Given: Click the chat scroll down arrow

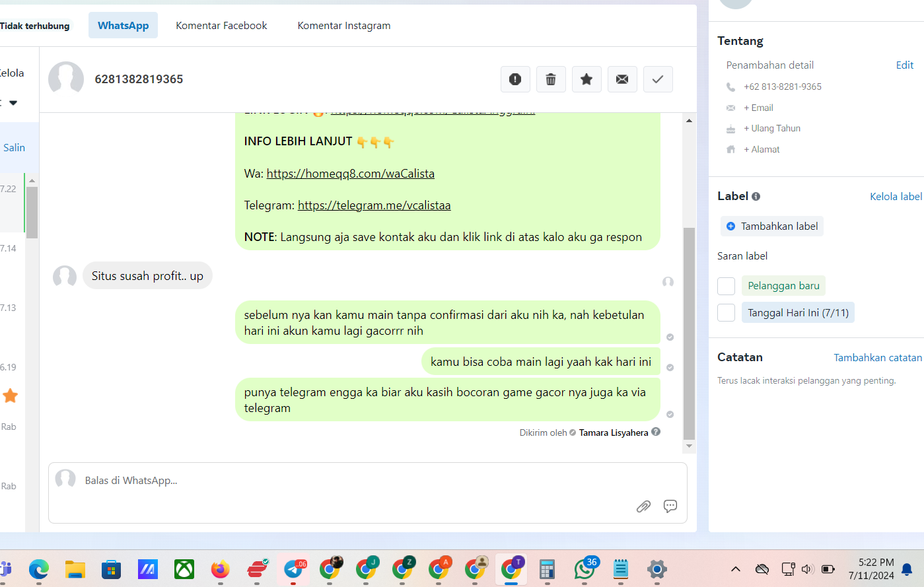Looking at the screenshot, I should tap(689, 446).
